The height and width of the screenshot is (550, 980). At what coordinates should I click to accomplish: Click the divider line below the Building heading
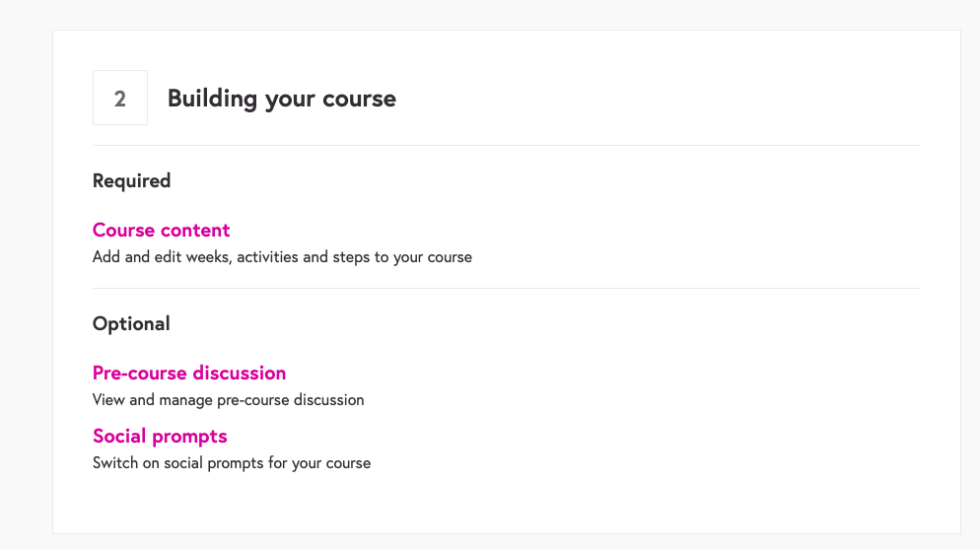pyautogui.click(x=507, y=146)
